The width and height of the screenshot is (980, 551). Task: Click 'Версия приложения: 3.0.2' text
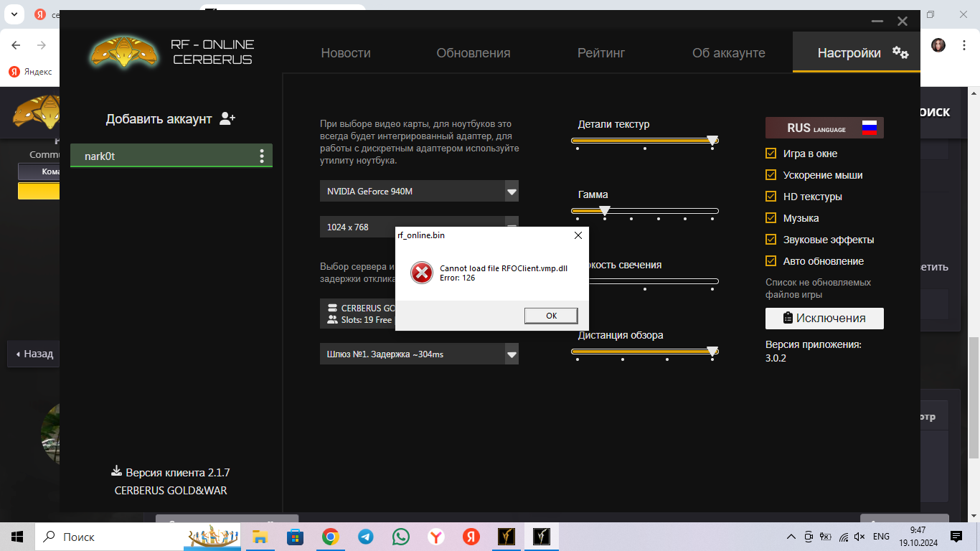click(x=814, y=351)
